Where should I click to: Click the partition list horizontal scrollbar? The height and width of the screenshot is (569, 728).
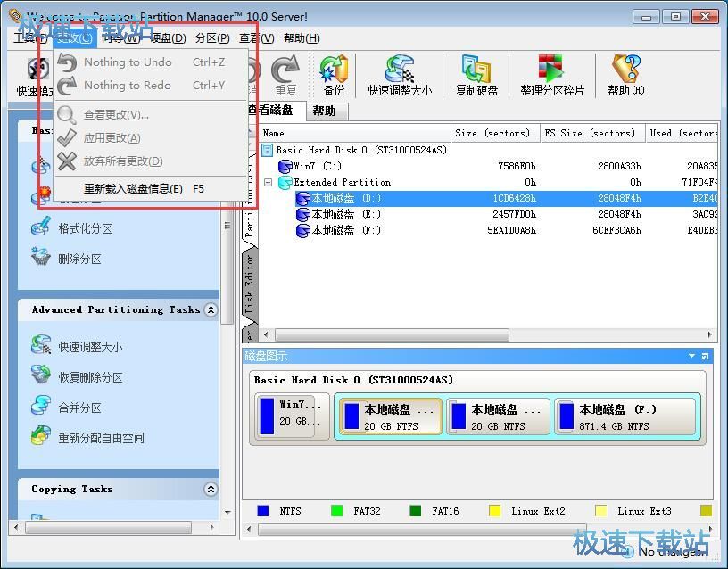(x=392, y=334)
